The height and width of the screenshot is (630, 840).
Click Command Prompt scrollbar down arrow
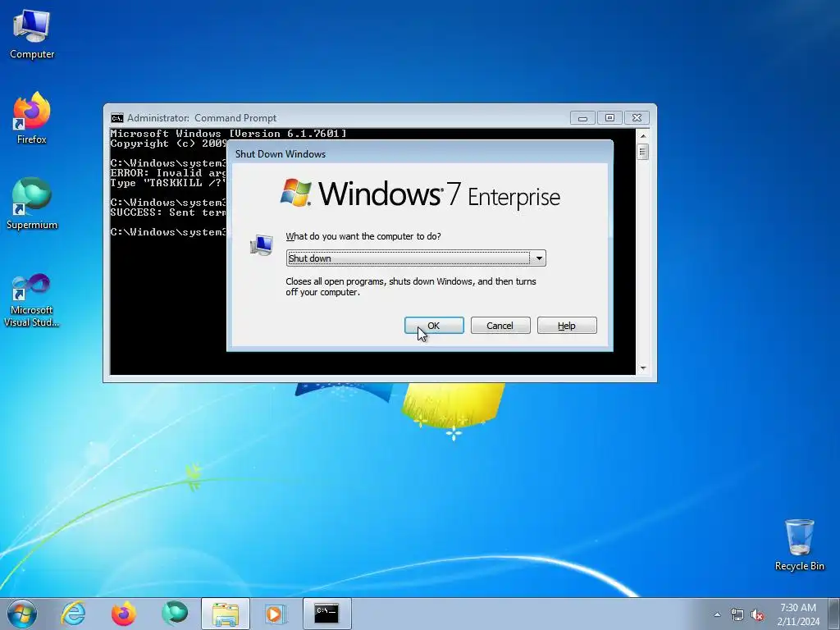643,368
